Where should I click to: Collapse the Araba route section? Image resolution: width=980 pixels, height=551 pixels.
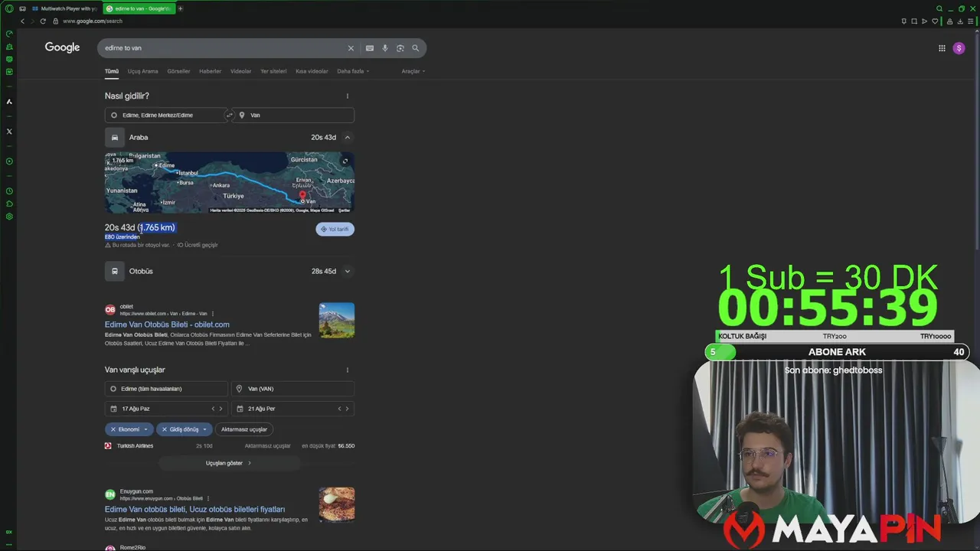347,138
